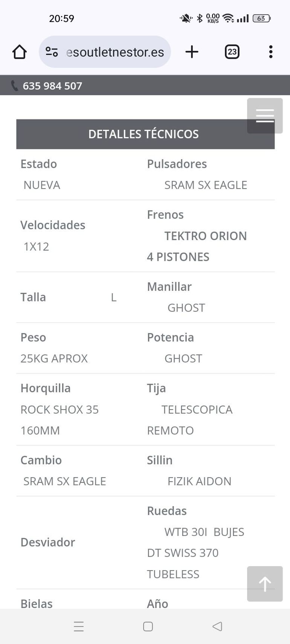Open the tab switcher showing 23 tabs

[x=232, y=52]
